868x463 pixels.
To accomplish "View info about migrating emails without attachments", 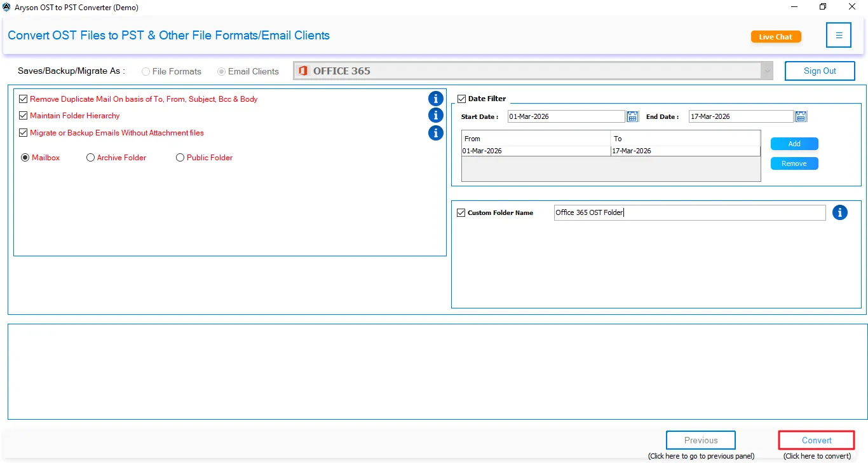I will point(435,133).
